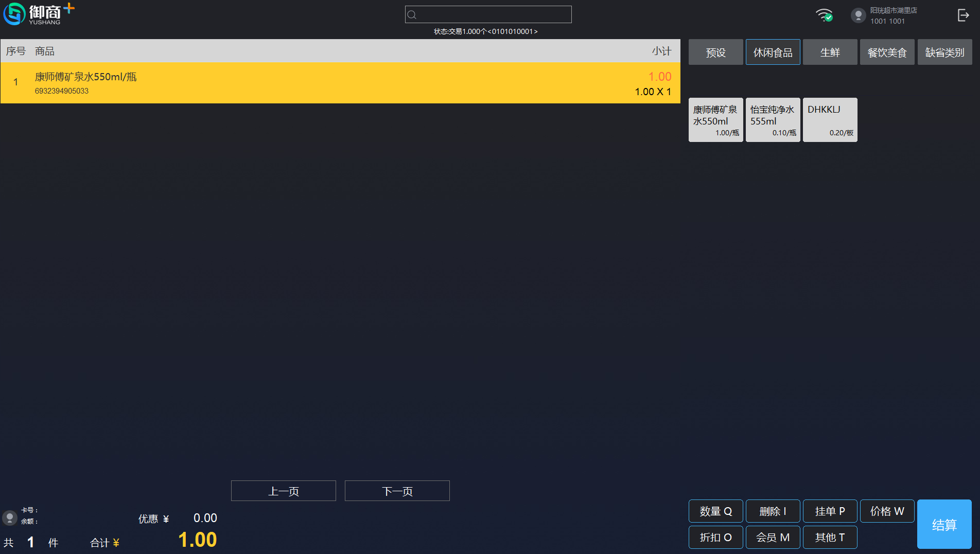Select the 休闲食品 category tab
The height and width of the screenshot is (554, 980).
(773, 52)
